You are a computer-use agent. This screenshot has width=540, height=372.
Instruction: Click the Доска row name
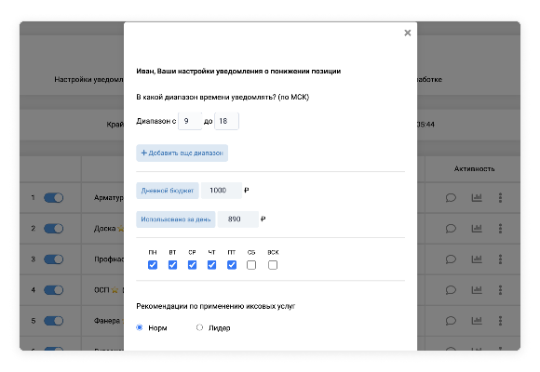(105, 228)
